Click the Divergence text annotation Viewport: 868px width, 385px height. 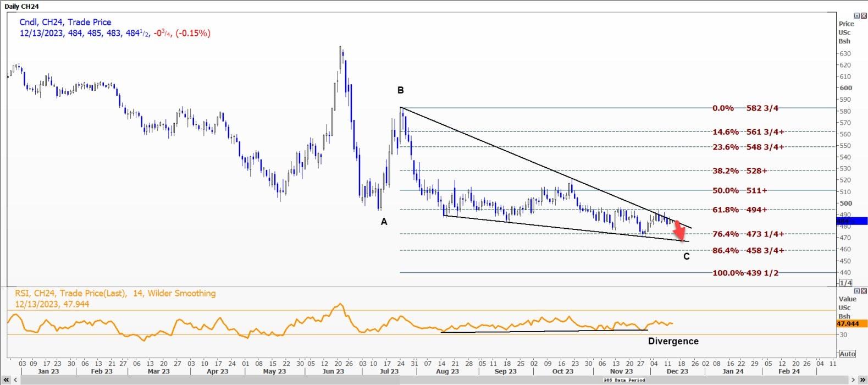tap(673, 341)
